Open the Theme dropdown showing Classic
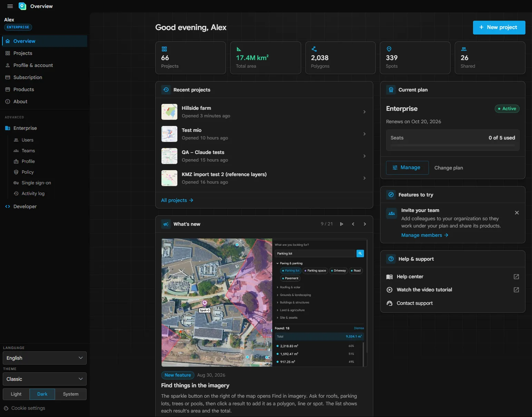 point(45,379)
